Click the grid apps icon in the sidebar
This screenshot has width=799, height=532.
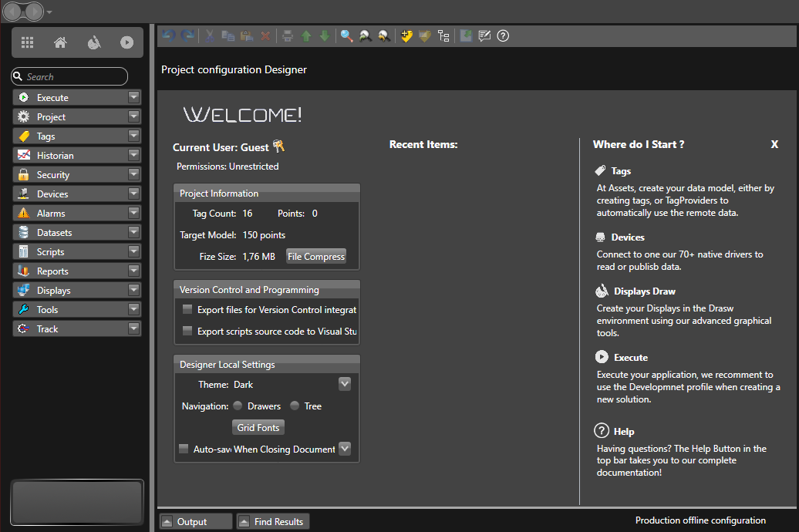click(27, 43)
